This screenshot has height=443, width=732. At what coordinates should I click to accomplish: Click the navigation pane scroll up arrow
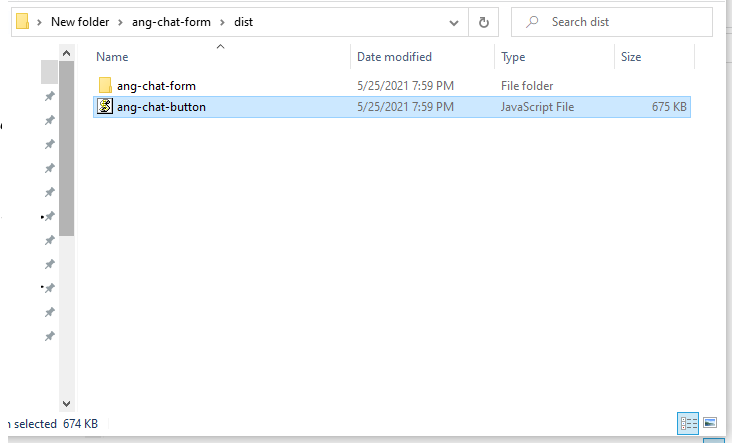[x=67, y=52]
